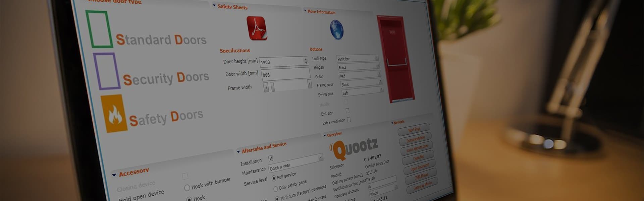Screen dimensions: 644x201
Task: Pick the orange Safety Doors flame icon
Action: point(114,113)
